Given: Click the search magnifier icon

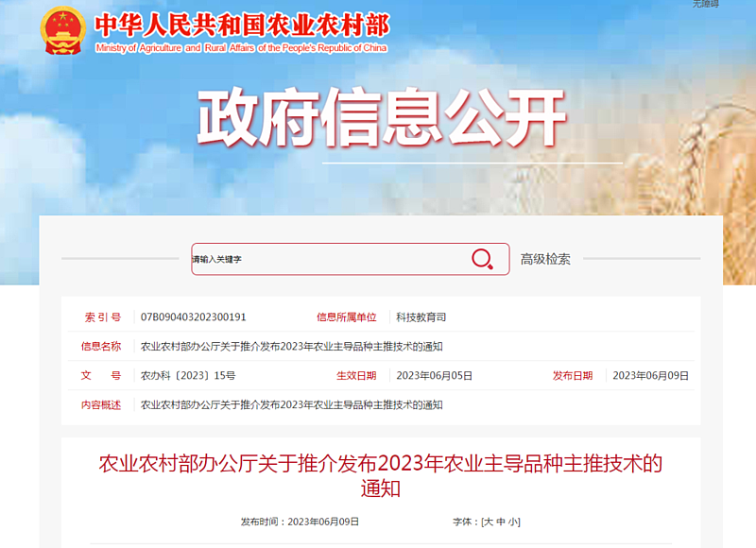Looking at the screenshot, I should pyautogui.click(x=482, y=259).
